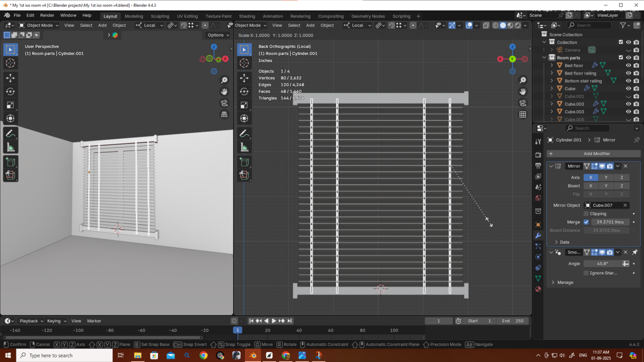Select the Move tool in left viewport
644x362 pixels.
[10, 78]
